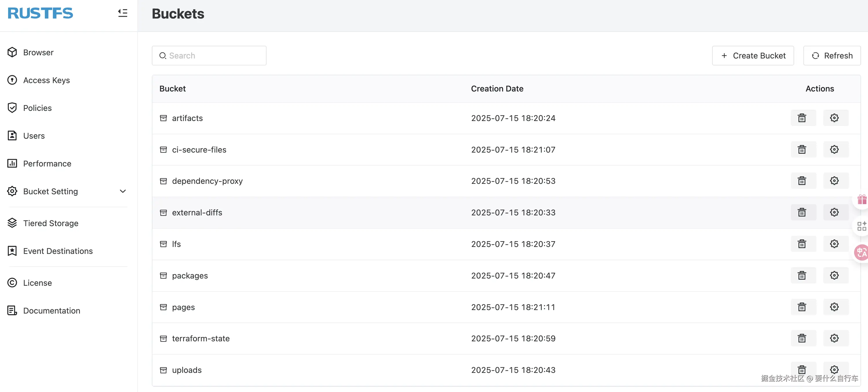The width and height of the screenshot is (868, 392).
Task: Expand the Bucket Setting chevron
Action: click(x=123, y=191)
